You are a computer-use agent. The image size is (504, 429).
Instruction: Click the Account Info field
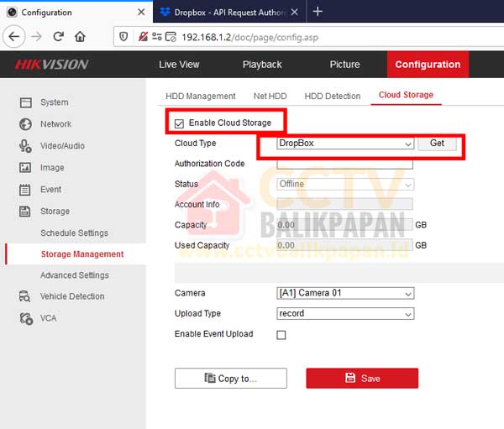pos(344,204)
